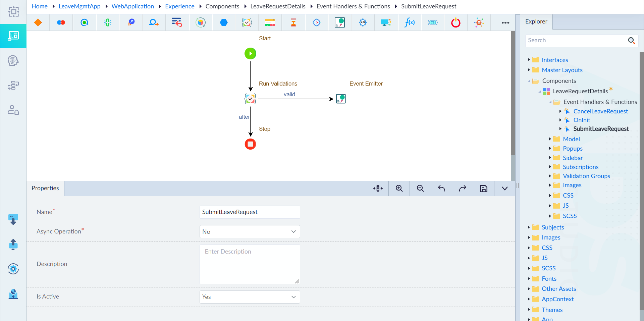Open the OnInit handler in Explorer
The image size is (644, 321).
click(582, 120)
